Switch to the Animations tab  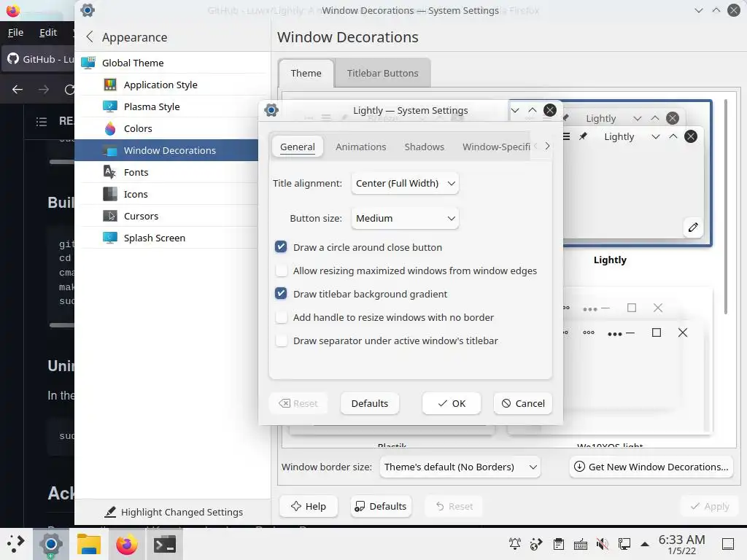[360, 147]
